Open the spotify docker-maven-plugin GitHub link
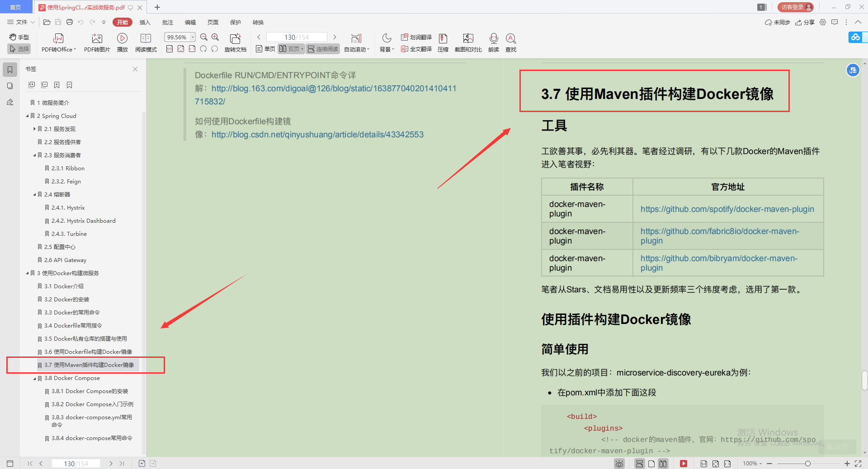 [x=726, y=209]
